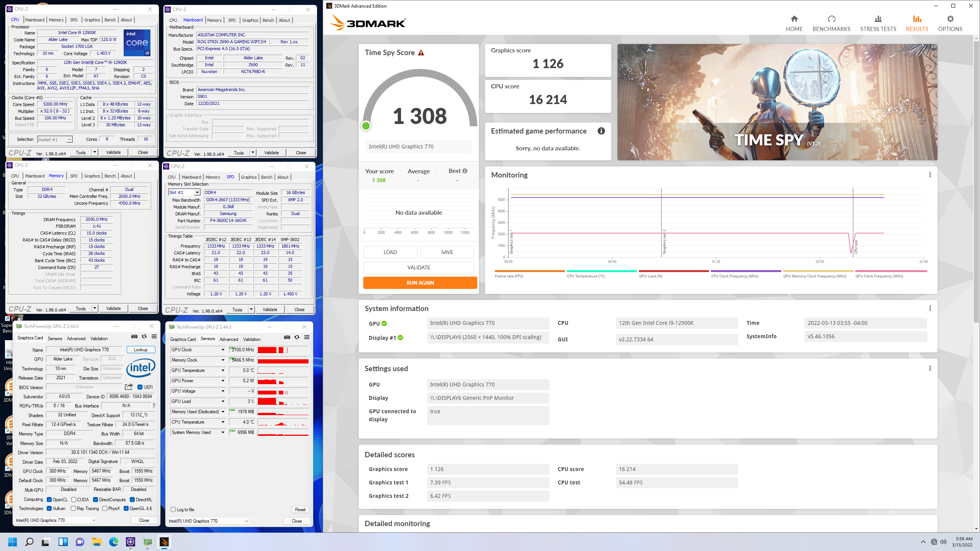Open Settings used three-dot menu
Viewport: 980px width, 551px height.
[930, 368]
